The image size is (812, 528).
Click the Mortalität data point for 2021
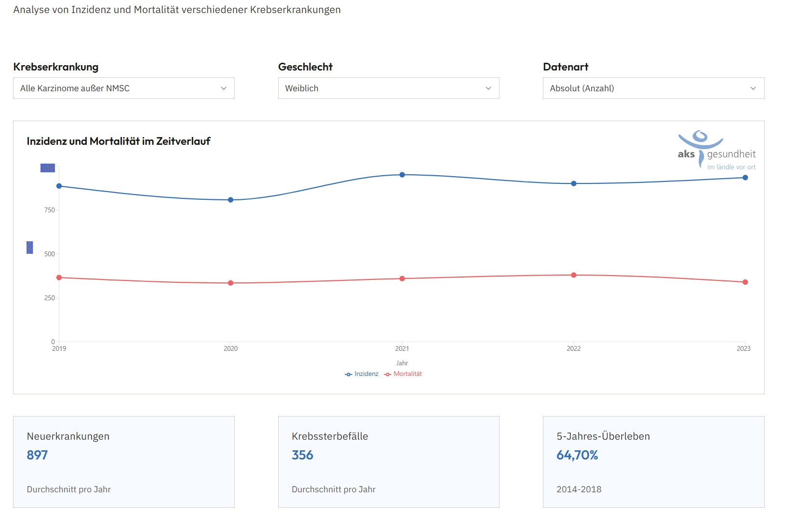tap(402, 278)
